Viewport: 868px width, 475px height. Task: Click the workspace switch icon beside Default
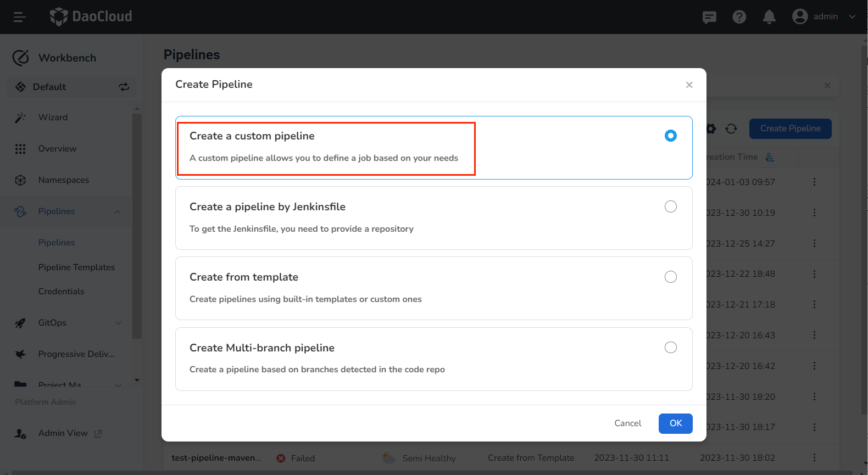coord(124,87)
